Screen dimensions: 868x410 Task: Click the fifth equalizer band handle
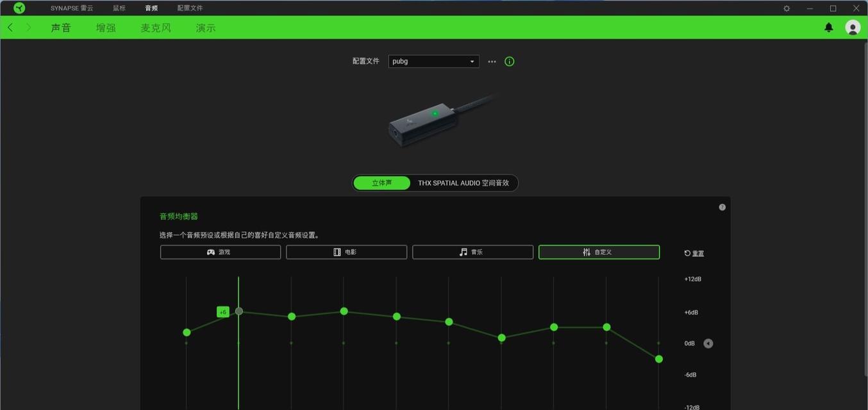point(397,316)
